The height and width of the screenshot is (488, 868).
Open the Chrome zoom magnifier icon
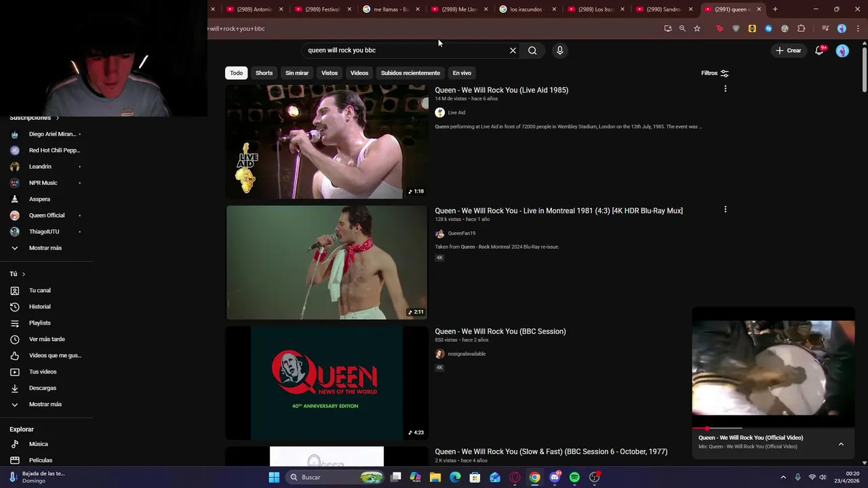coord(682,28)
